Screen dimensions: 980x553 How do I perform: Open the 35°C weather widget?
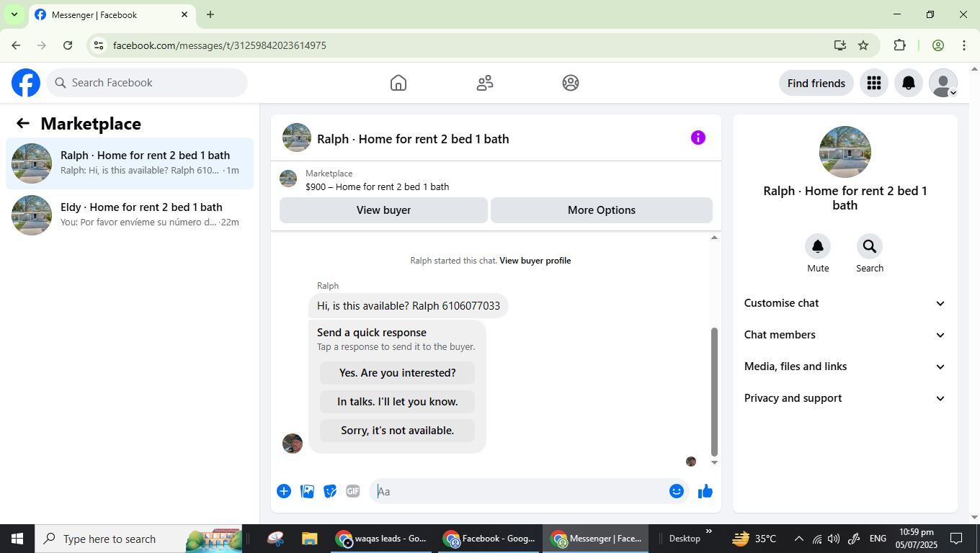[x=754, y=539]
